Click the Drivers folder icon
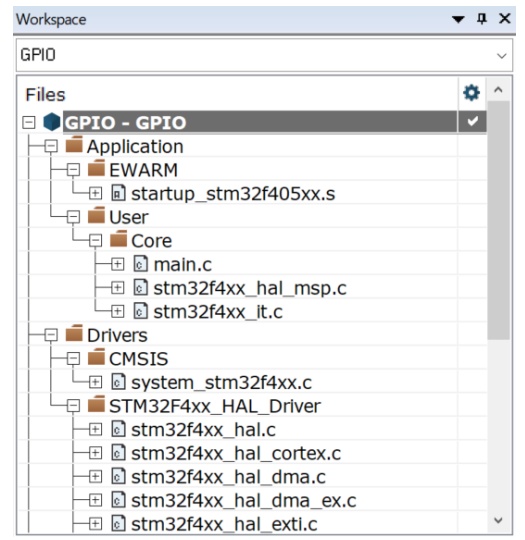The height and width of the screenshot is (540, 525). pyautogui.click(x=74, y=334)
